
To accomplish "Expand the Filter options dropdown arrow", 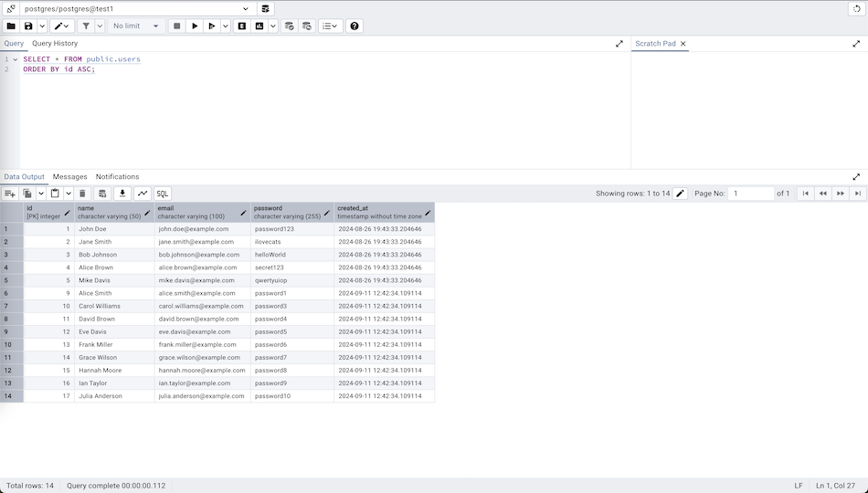I will [x=100, y=26].
